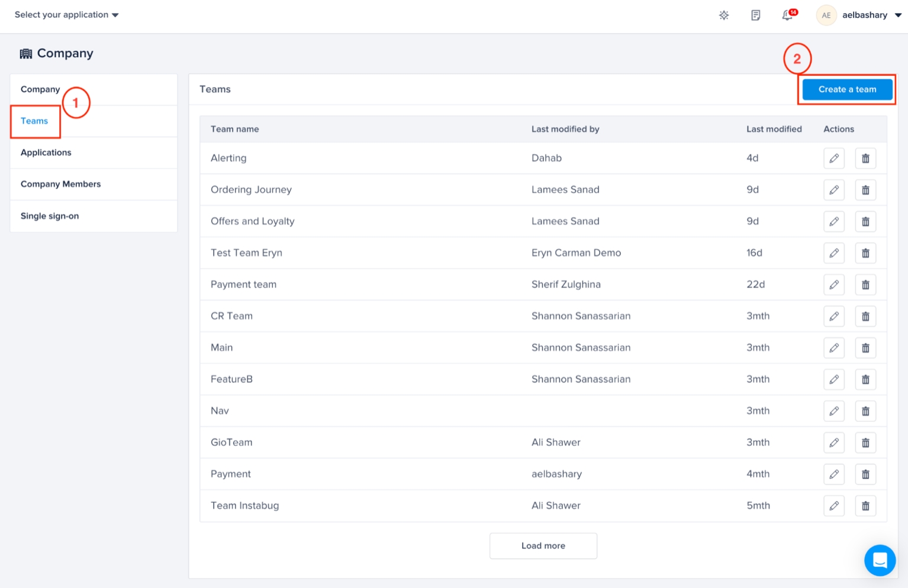Delete the Test Team Eryn row
908x588 pixels.
[865, 253]
